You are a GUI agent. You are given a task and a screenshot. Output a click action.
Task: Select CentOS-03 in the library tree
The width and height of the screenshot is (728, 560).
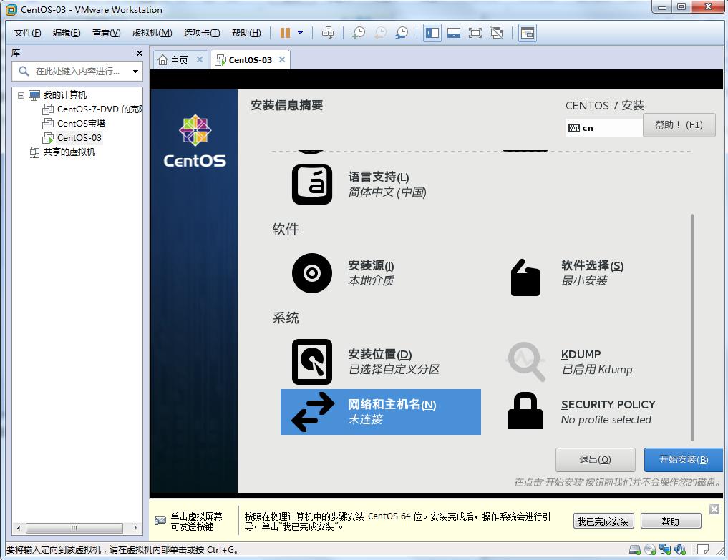[79, 138]
